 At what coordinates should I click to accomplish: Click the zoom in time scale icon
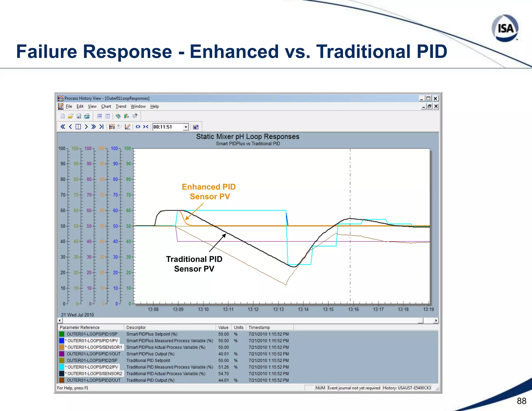[146, 127]
